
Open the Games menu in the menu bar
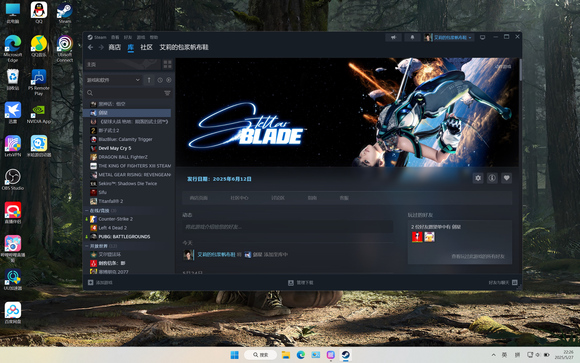tap(141, 37)
